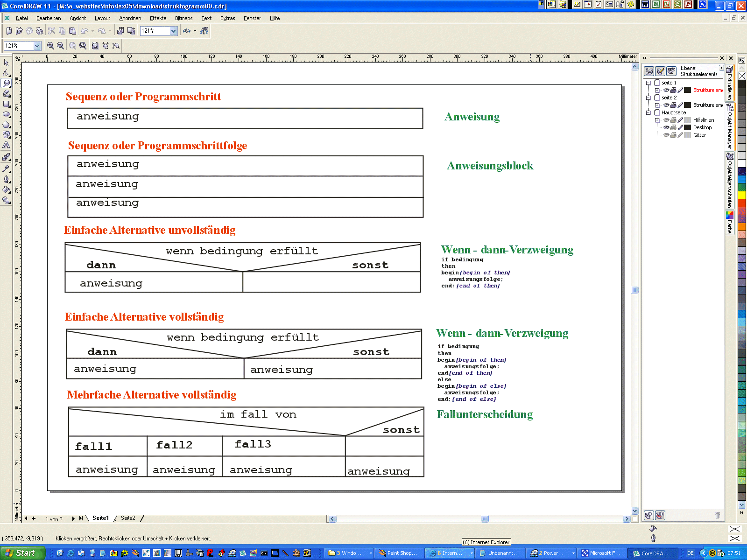Viewport: 747px width, 560px height.
Task: Toggle Show Object Properties button in Object Manager
Action: (x=649, y=71)
